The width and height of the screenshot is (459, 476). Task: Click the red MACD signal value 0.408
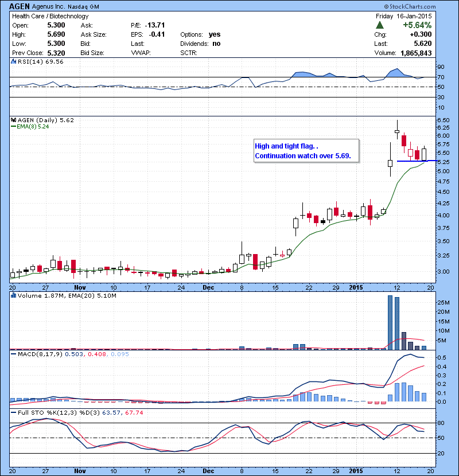click(x=97, y=354)
